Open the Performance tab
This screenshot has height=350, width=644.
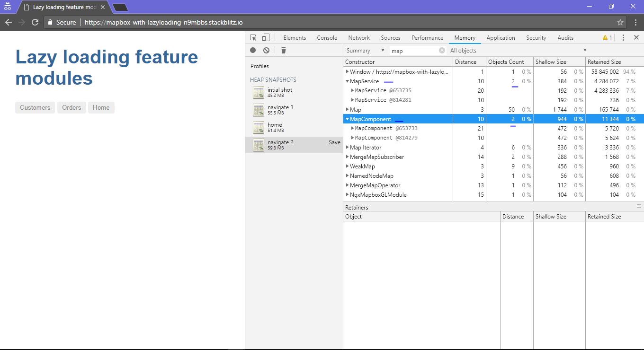click(427, 38)
